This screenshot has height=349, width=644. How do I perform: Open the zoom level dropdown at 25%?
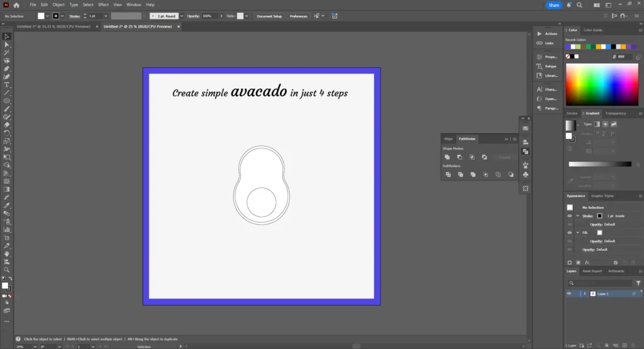tap(35, 346)
